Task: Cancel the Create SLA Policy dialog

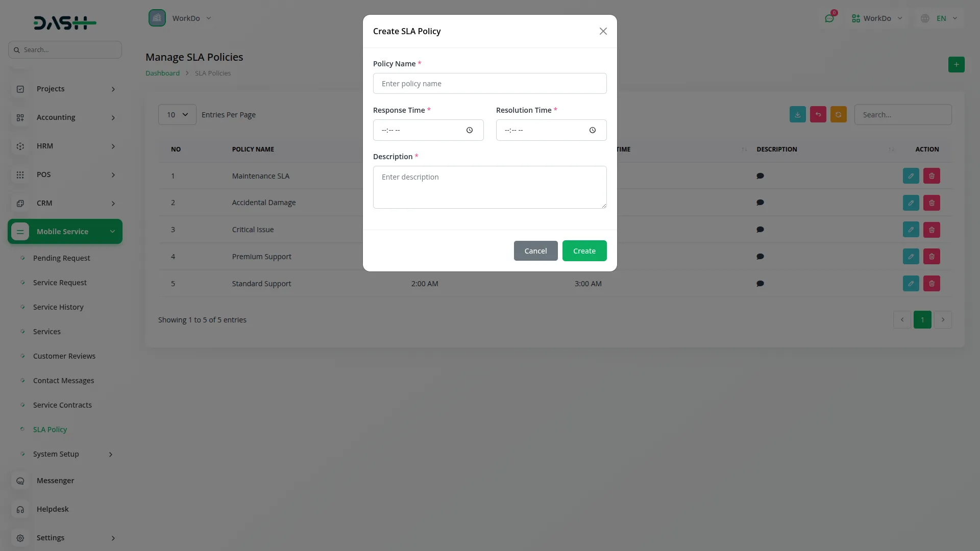Action: click(535, 251)
